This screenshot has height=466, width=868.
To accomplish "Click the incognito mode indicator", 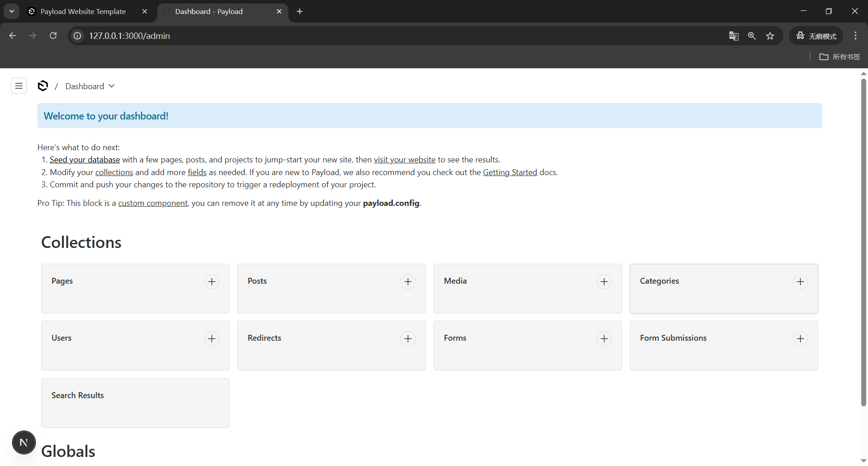I will pos(816,36).
